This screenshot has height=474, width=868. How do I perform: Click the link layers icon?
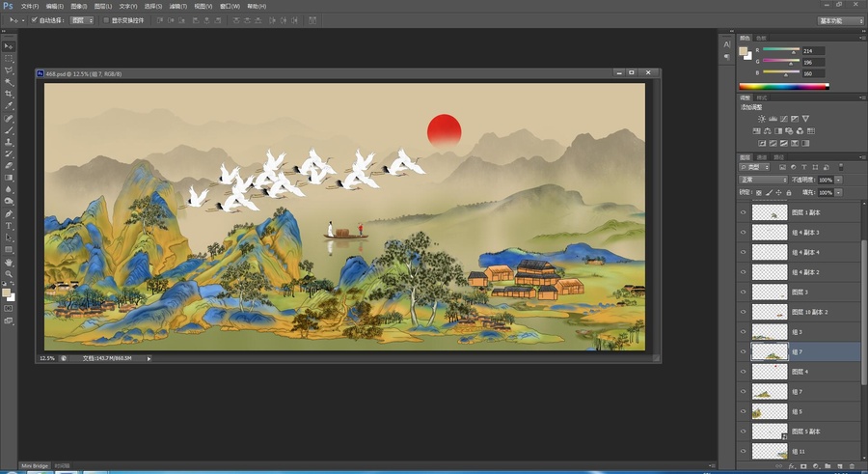(x=779, y=467)
